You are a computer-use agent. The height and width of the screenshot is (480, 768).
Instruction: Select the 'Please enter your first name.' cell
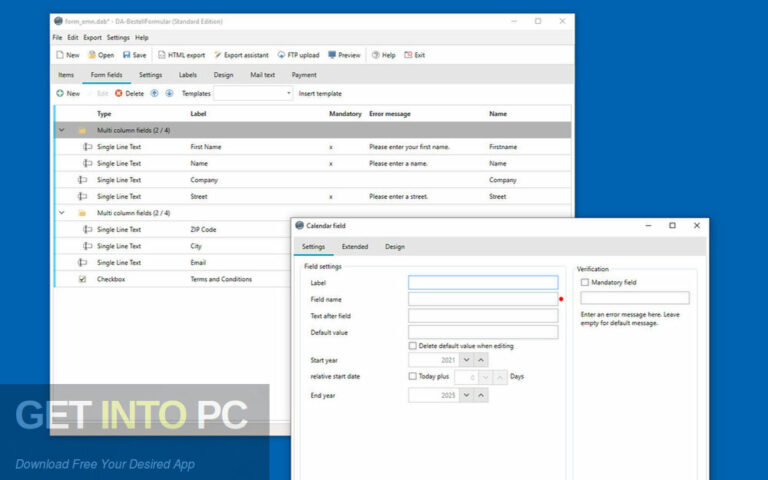(x=409, y=147)
